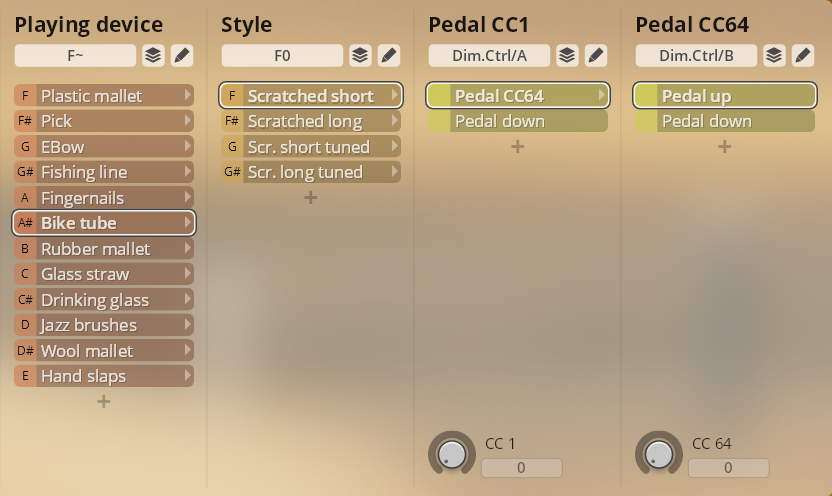Choose the Scratched long style
The image size is (832, 496).
click(x=311, y=121)
